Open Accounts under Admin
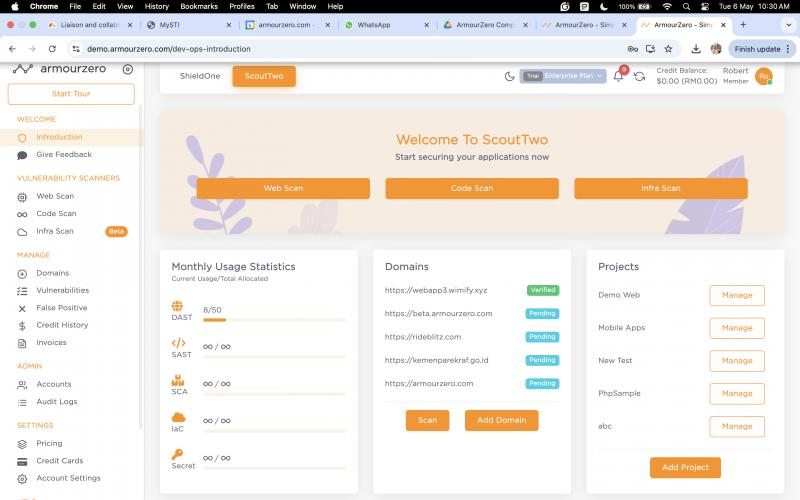 point(54,385)
